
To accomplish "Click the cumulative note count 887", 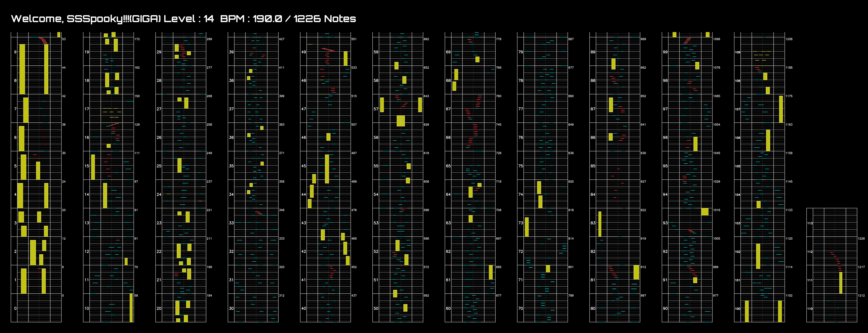I will coord(571,39).
